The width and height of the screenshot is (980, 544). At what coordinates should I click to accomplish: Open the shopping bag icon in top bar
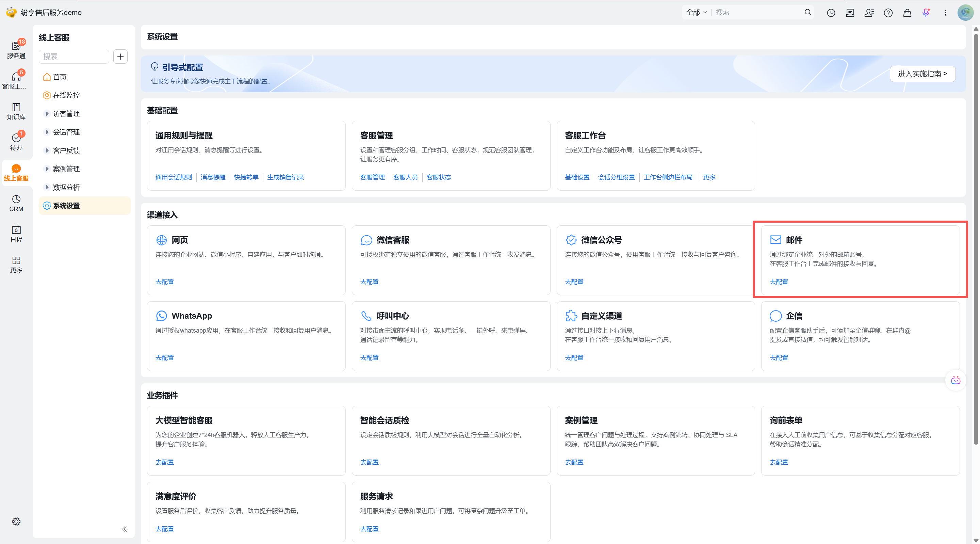point(907,13)
